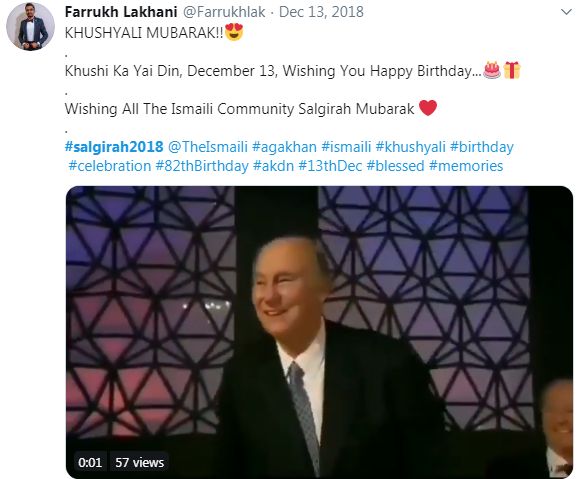Visit the @TheIsmaili mention
Viewport: 583px width, 479px height.
coord(208,147)
